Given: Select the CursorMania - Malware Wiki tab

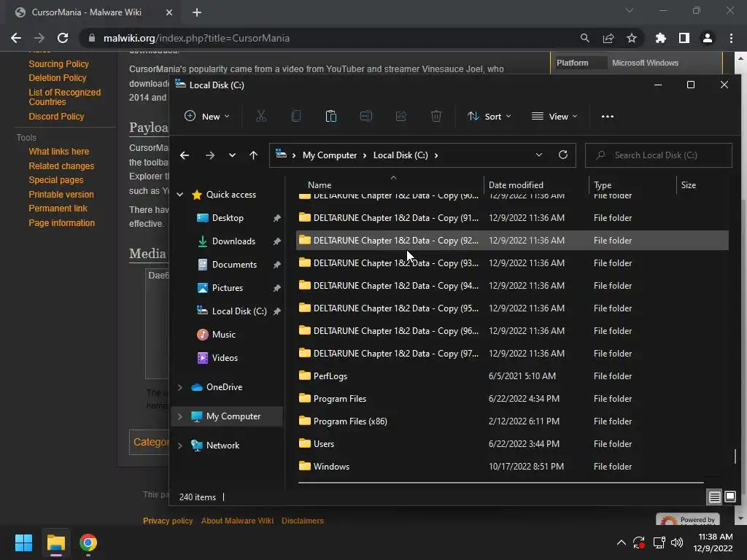Looking at the screenshot, I should click(x=93, y=12).
